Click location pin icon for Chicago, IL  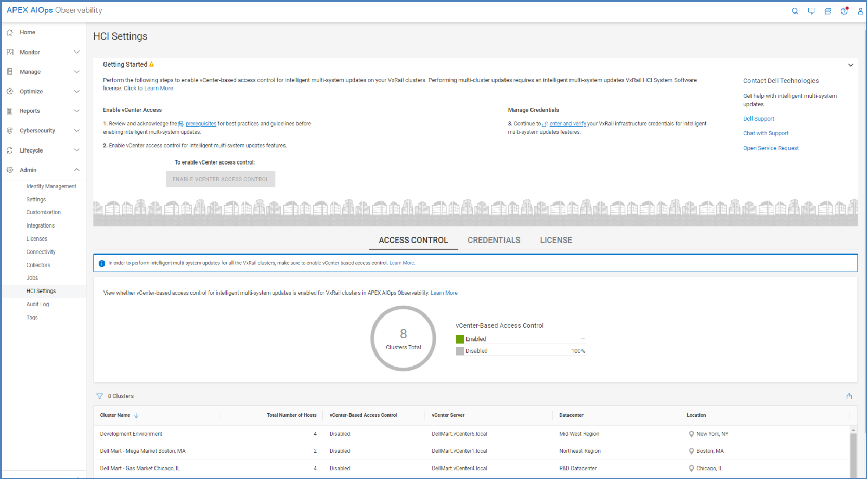pyautogui.click(x=691, y=469)
